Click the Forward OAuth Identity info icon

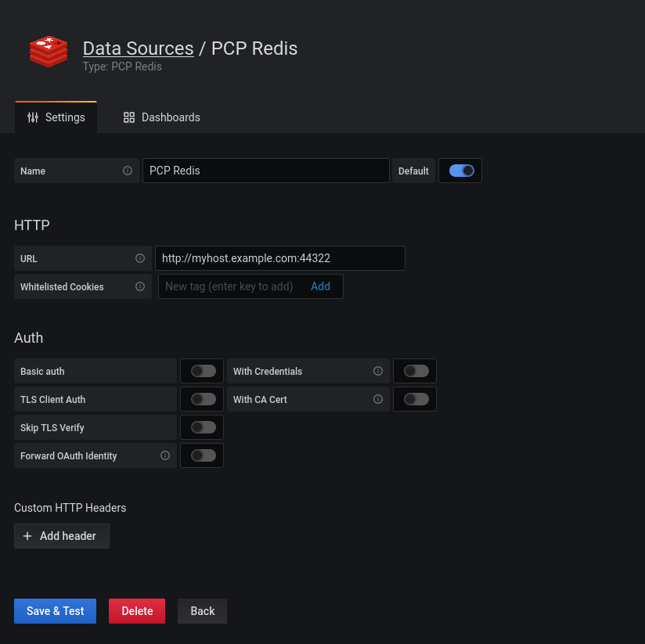pos(165,455)
